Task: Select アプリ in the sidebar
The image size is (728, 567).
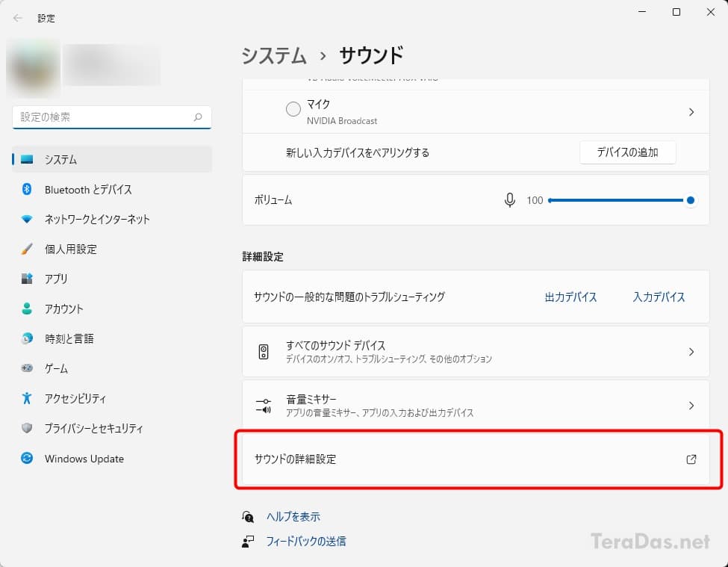Action: tap(112, 279)
